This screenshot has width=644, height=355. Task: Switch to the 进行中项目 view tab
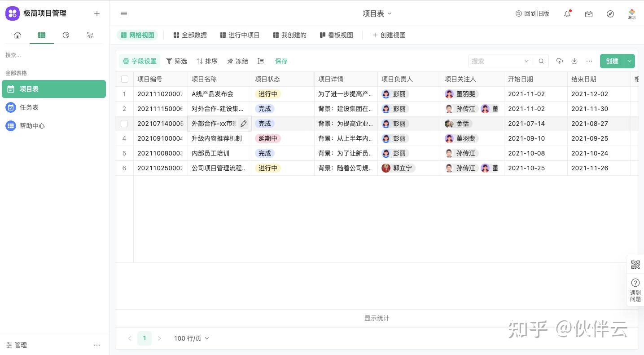tap(240, 35)
